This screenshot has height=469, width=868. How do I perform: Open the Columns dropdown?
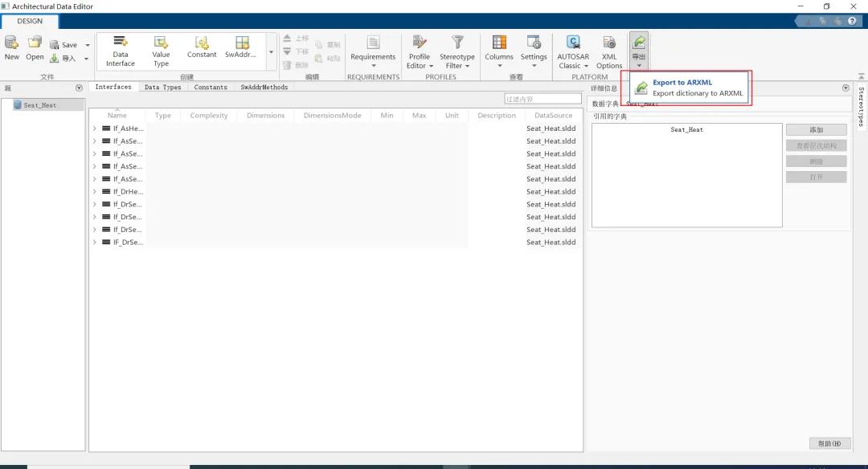499,51
